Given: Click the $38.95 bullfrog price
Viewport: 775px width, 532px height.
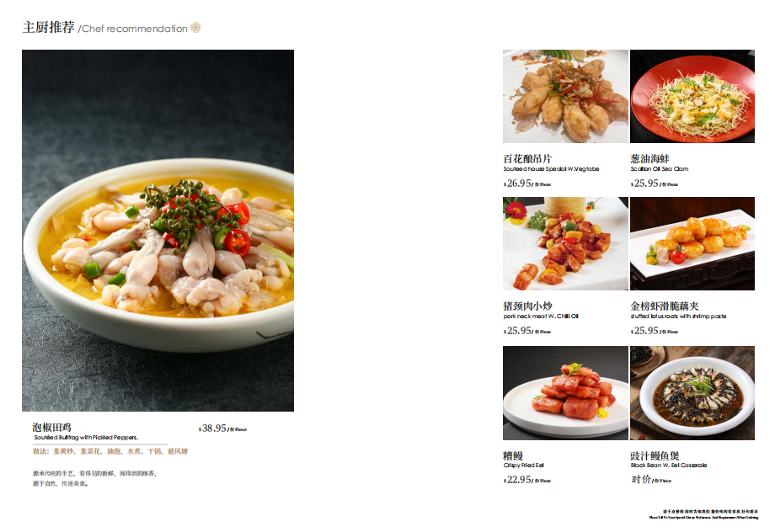Looking at the screenshot, I should click(212, 428).
